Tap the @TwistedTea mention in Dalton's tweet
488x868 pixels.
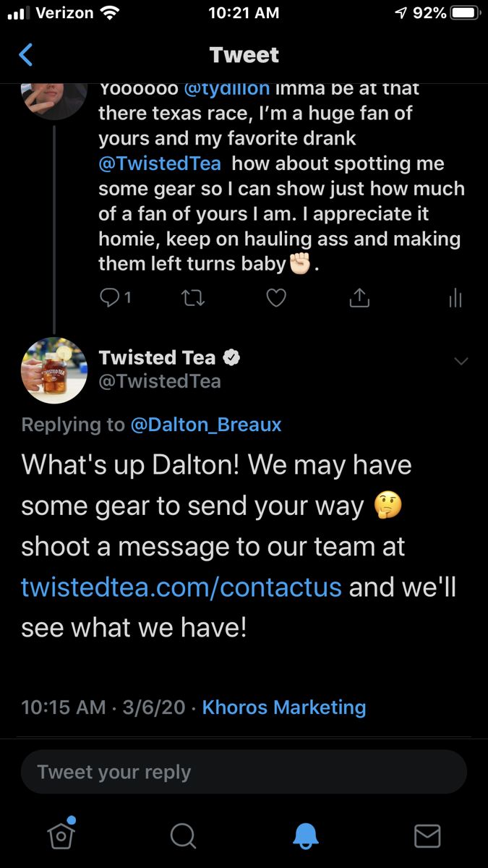click(x=160, y=163)
